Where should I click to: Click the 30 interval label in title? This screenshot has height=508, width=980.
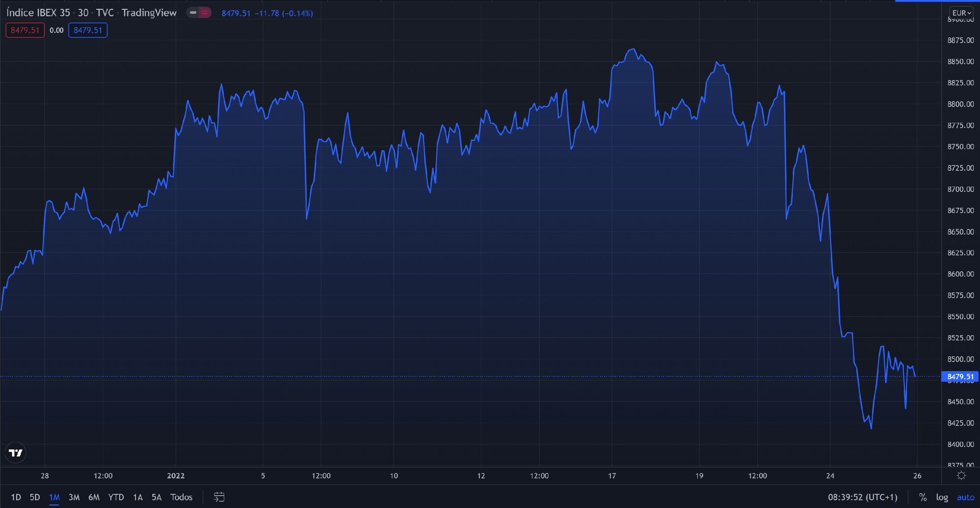click(x=83, y=13)
